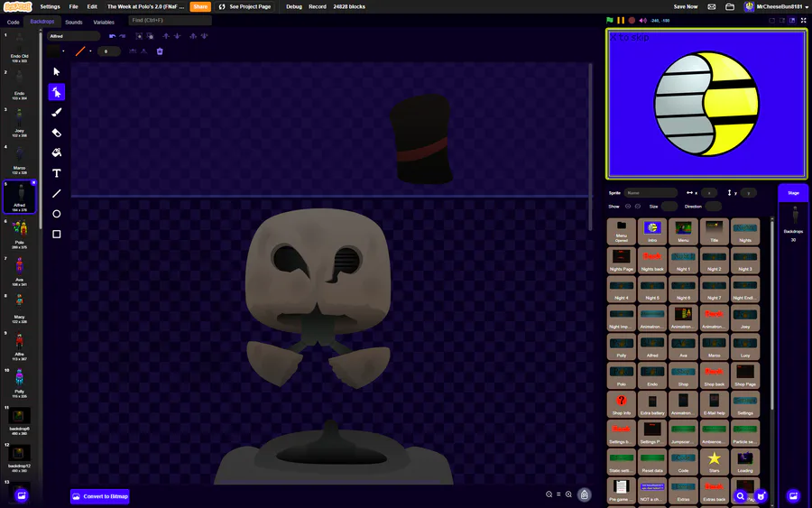Toggle sprite Show visible eye
Screen dimensions: 812x508
pyautogui.click(x=628, y=206)
